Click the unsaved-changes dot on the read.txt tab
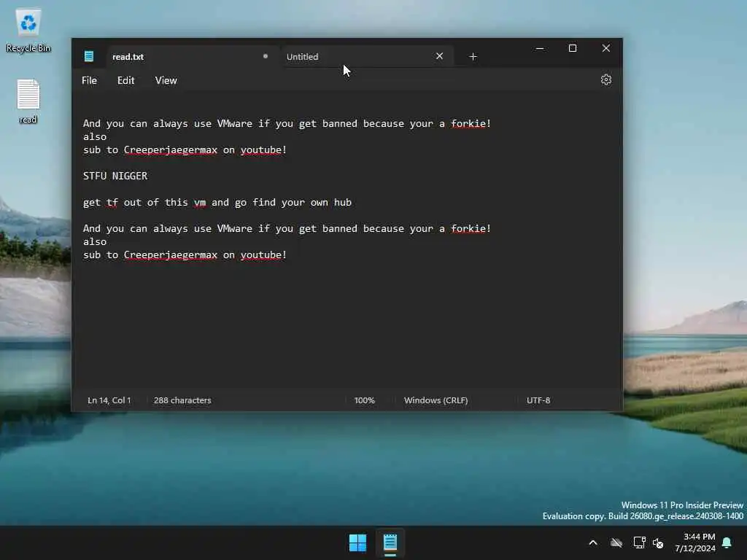 pos(266,56)
